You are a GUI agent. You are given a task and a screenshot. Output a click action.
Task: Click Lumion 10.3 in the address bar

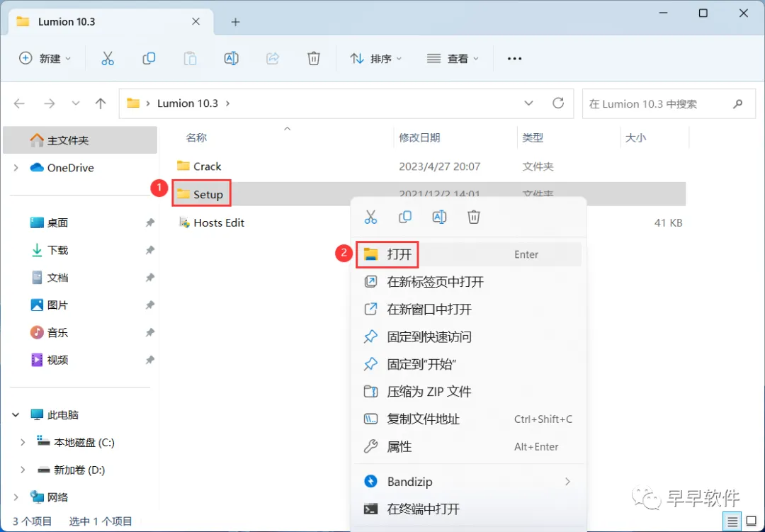click(x=187, y=103)
